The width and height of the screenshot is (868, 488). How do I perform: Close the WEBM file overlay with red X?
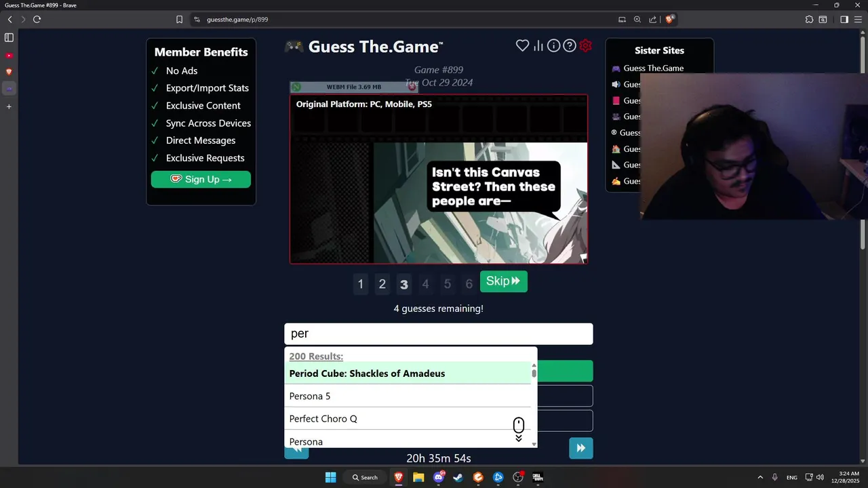pyautogui.click(x=412, y=87)
